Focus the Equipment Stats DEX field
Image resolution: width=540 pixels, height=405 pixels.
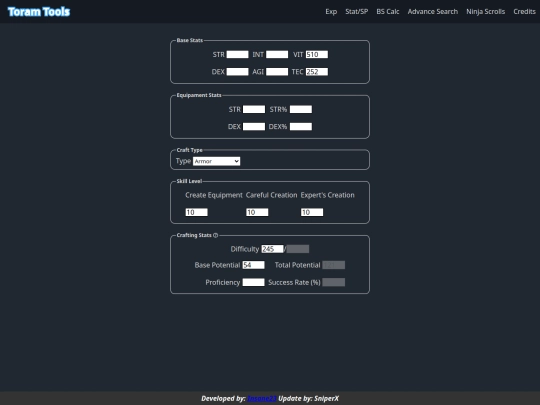click(254, 126)
